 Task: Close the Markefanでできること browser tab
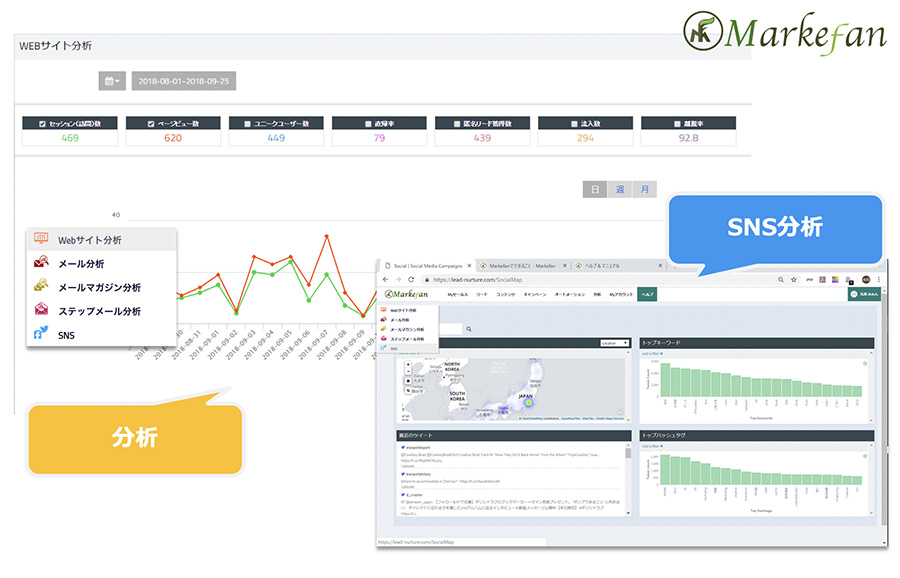tap(565, 266)
